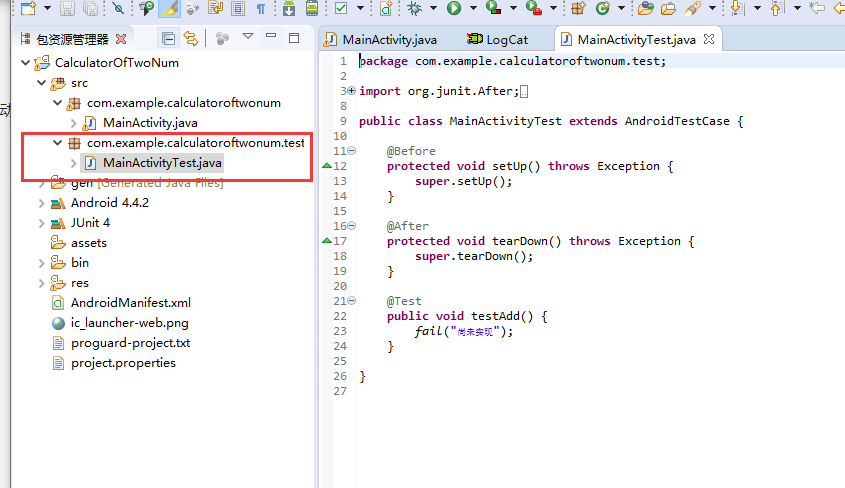The height and width of the screenshot is (488, 845).
Task: Select the assets folder
Action: coord(89,243)
